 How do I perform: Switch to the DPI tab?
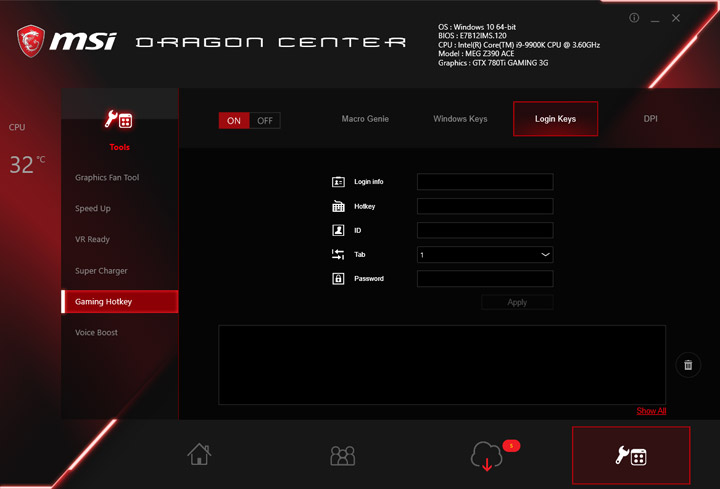click(650, 119)
